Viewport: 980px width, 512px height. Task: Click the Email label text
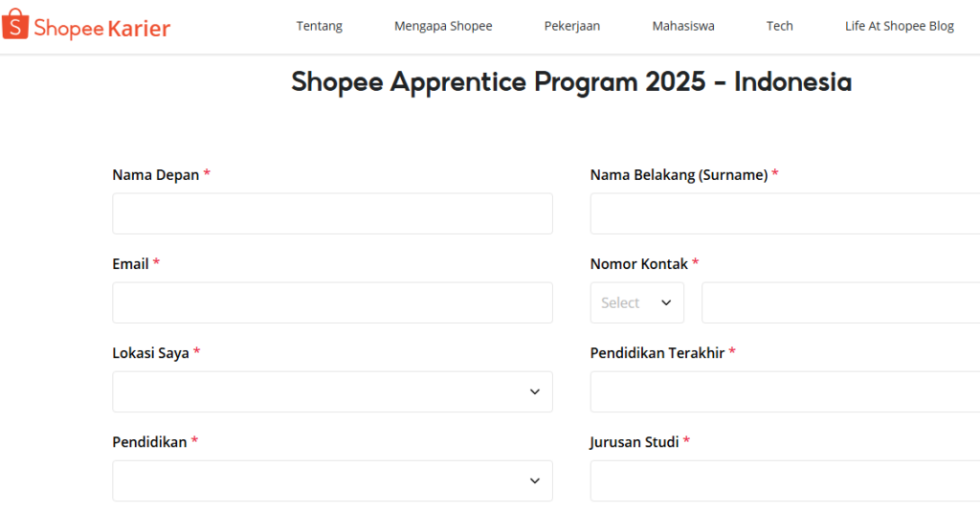point(130,264)
